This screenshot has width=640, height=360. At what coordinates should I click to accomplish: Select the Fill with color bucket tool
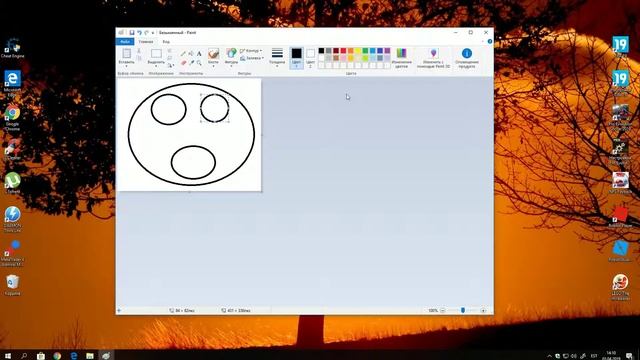[x=191, y=53]
